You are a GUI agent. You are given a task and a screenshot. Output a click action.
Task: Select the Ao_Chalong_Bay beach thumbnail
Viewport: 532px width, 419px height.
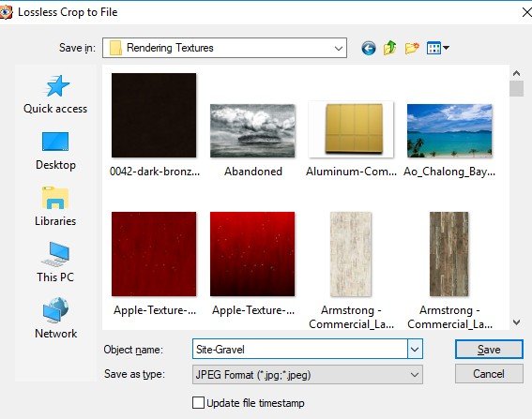tap(449, 131)
